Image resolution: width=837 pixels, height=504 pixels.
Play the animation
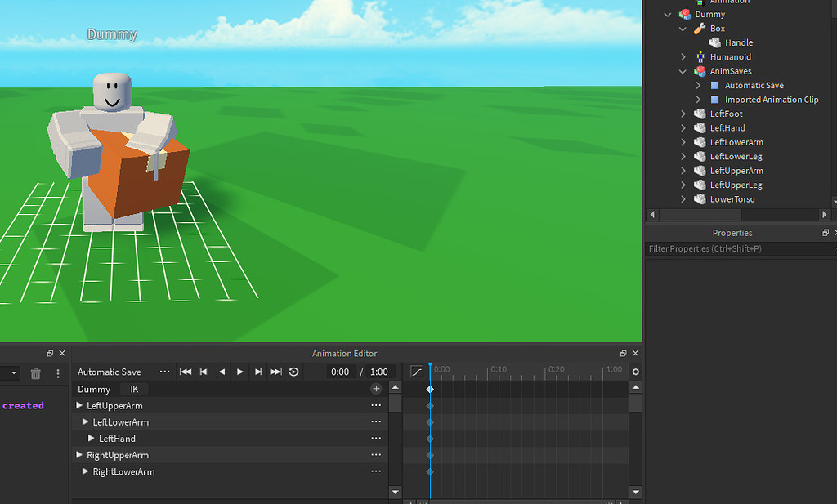point(239,372)
